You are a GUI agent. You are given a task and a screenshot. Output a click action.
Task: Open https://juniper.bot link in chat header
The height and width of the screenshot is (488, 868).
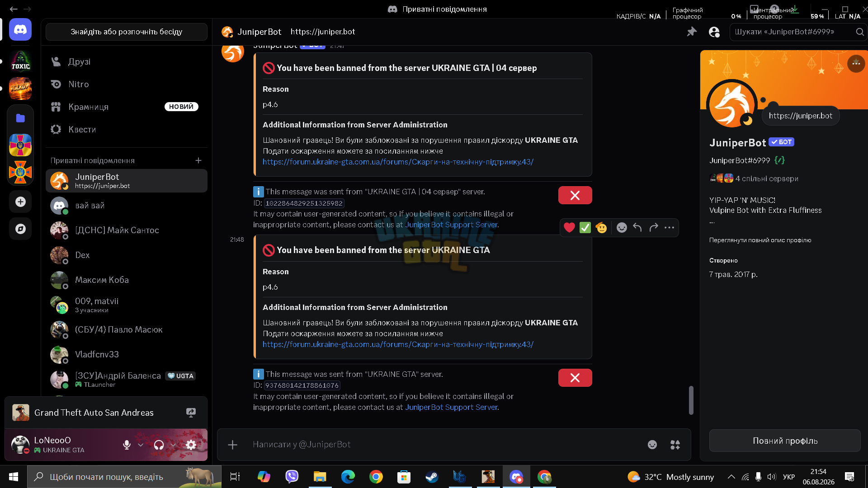coord(323,32)
